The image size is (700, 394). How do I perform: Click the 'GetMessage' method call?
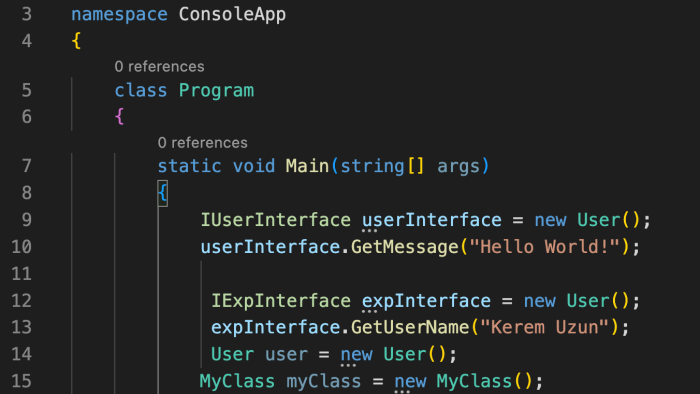(x=405, y=247)
